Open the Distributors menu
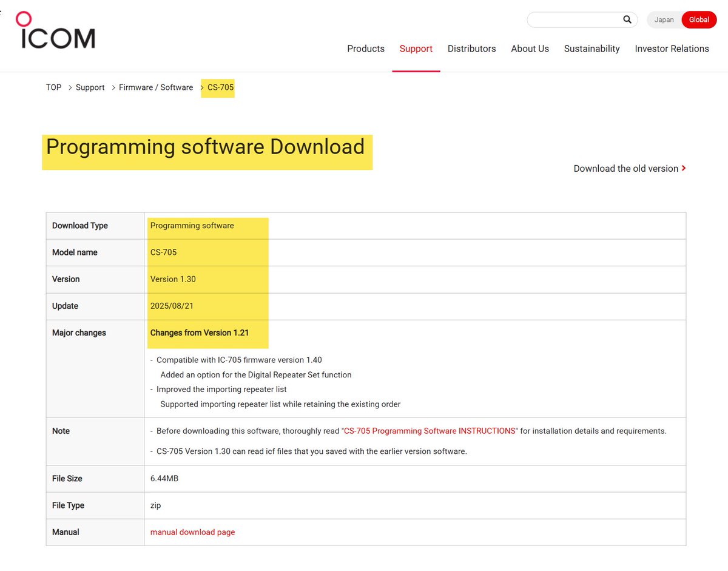The image size is (728, 571). click(x=472, y=49)
